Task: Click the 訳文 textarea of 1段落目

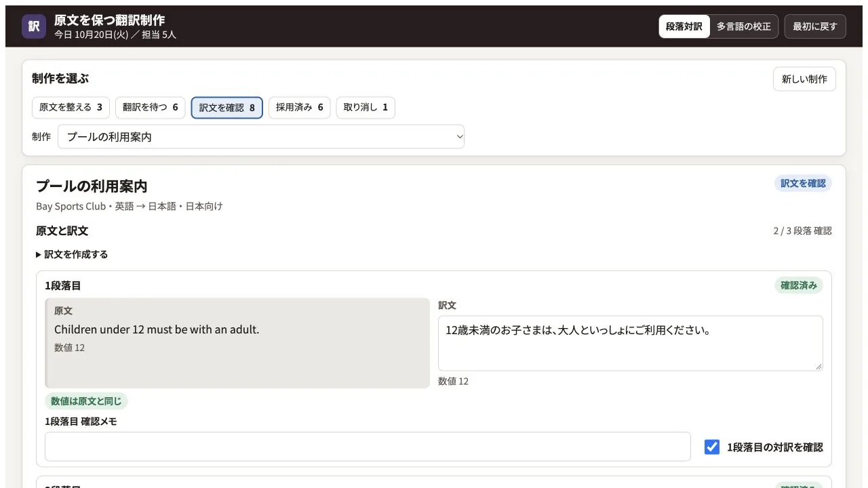Action: point(631,343)
